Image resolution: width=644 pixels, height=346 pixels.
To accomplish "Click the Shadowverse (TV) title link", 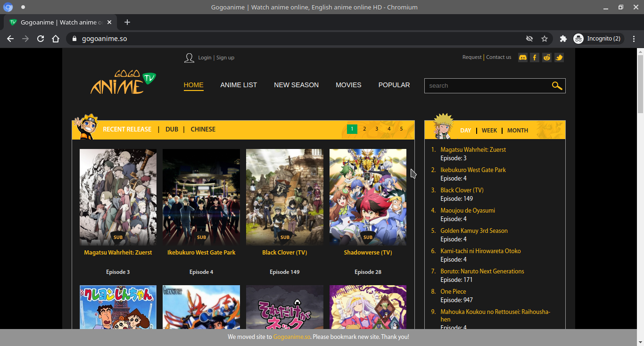I will [368, 253].
